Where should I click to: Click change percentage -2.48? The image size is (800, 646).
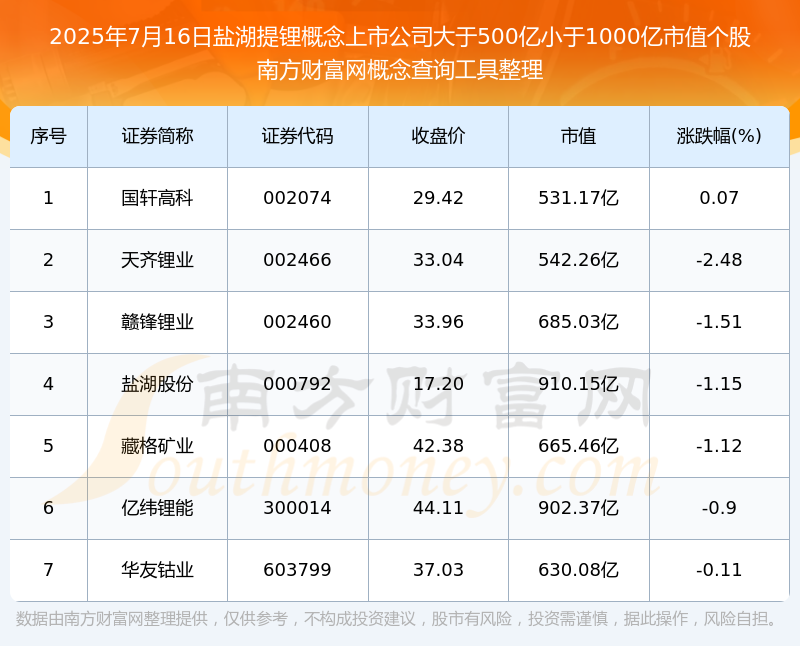click(x=719, y=260)
